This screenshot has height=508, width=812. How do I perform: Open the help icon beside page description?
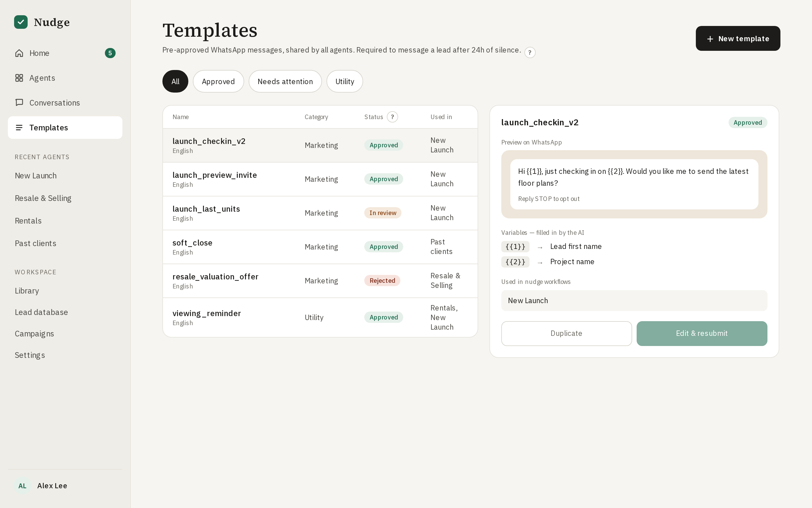530,52
